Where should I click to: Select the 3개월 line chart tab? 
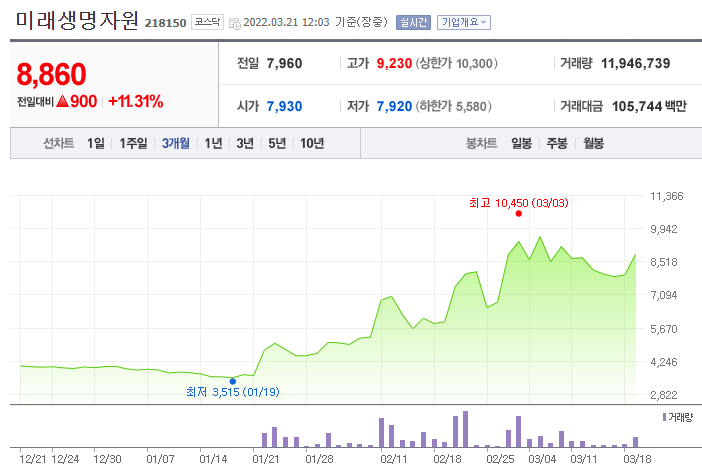click(x=176, y=143)
